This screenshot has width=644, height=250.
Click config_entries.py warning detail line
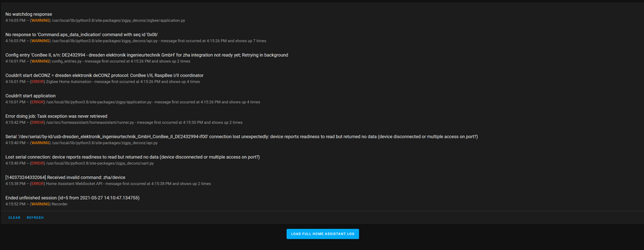pos(98,61)
